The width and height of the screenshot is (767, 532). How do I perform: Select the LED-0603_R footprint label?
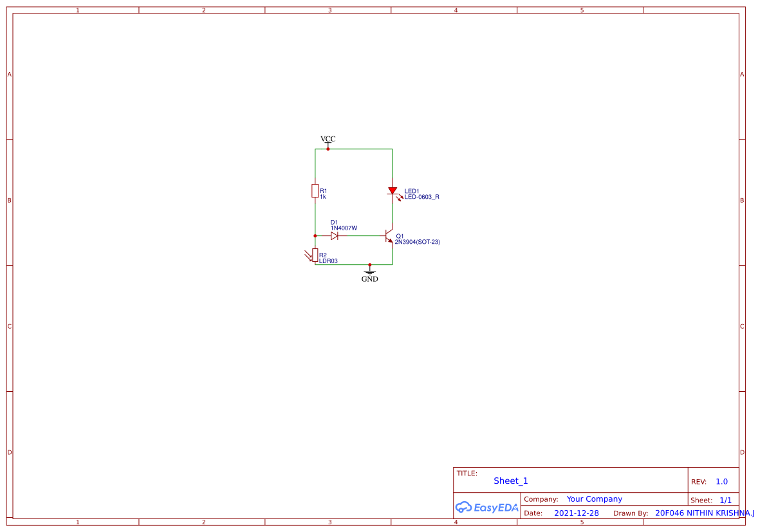click(x=422, y=197)
